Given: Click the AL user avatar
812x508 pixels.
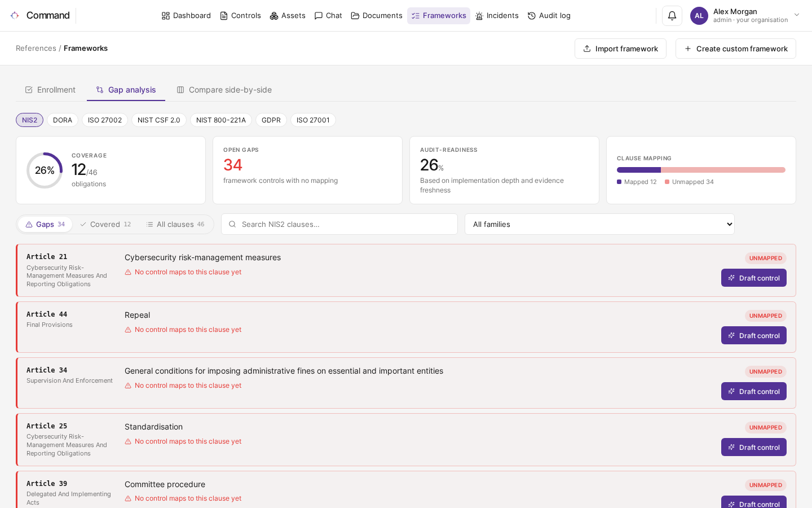Looking at the screenshot, I should (699, 16).
